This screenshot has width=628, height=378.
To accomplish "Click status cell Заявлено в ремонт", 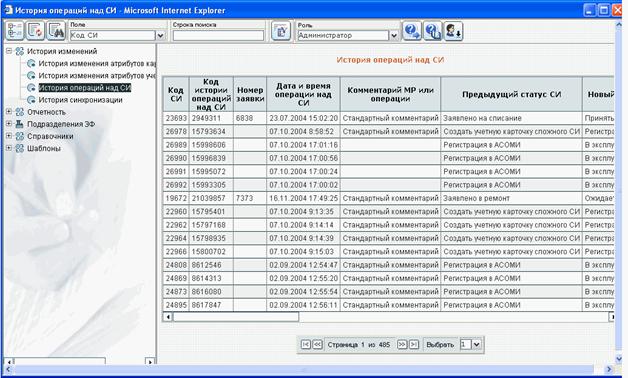I will coord(511,198).
